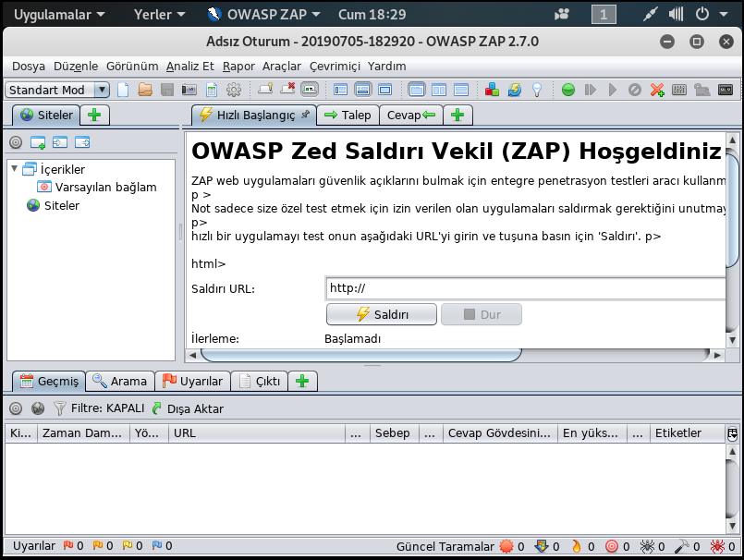
Task: Select the Siteler tab
Action: [46, 116]
